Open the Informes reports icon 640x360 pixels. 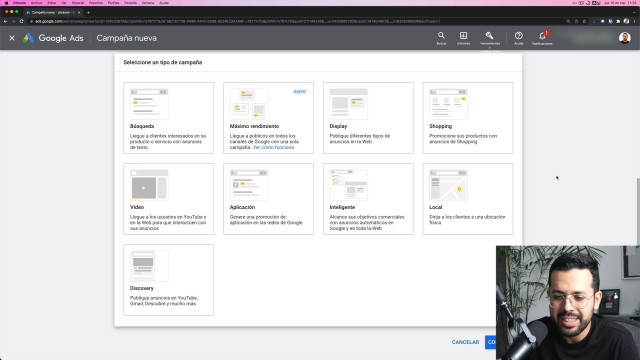[463, 38]
